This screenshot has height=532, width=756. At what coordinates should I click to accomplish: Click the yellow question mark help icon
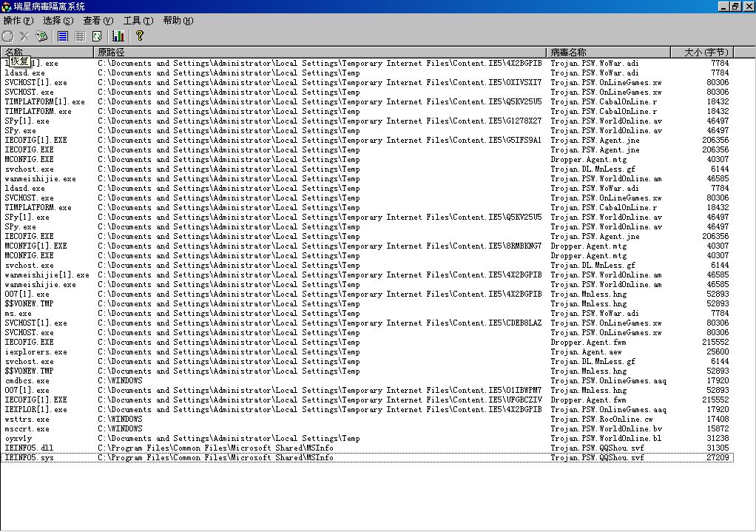pyautogui.click(x=139, y=36)
